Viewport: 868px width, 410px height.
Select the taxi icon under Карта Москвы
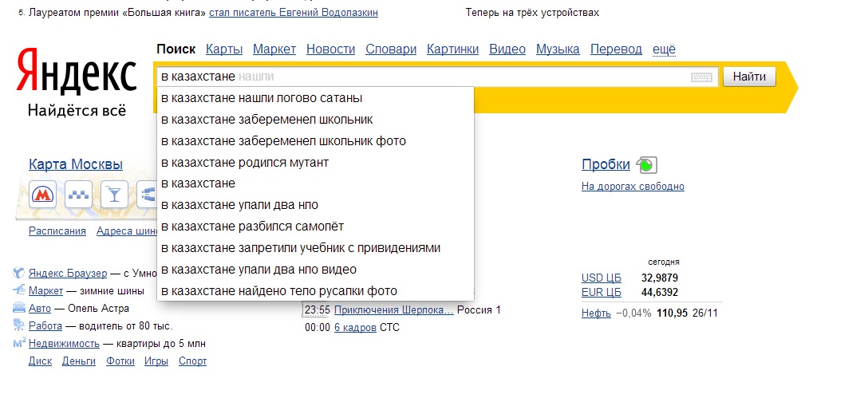tap(79, 194)
